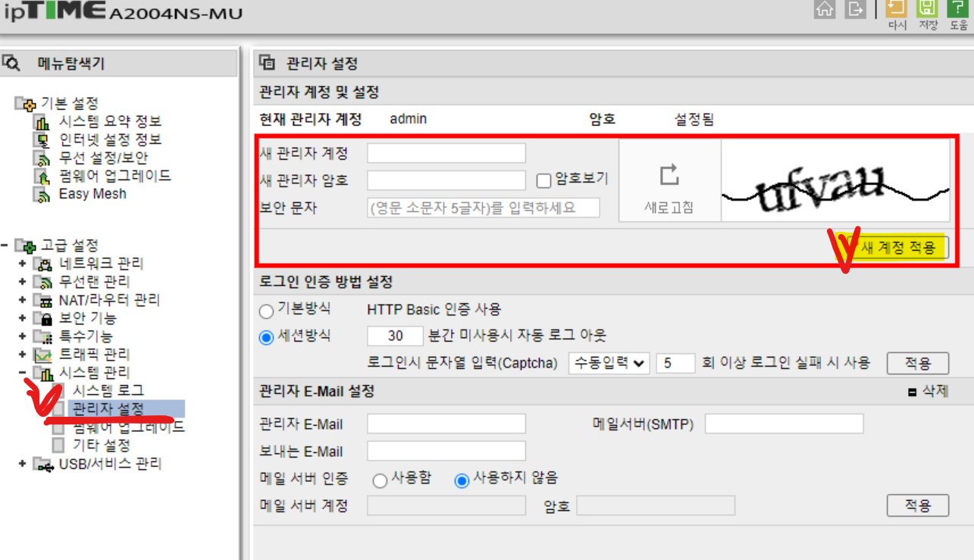Click the orange 다시 reload icon
Image resolution: width=974 pixels, height=560 pixels.
(x=897, y=8)
